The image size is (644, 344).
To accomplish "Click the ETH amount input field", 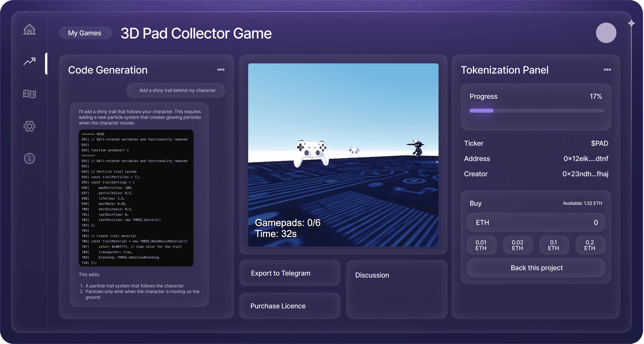I will point(536,222).
